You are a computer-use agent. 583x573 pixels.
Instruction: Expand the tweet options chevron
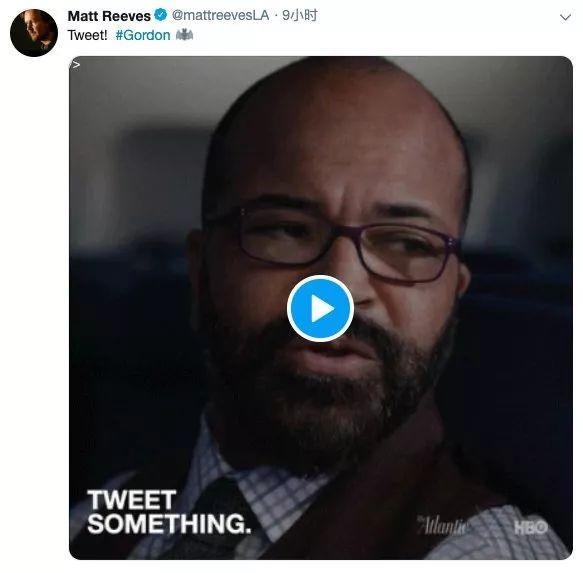coord(565,17)
